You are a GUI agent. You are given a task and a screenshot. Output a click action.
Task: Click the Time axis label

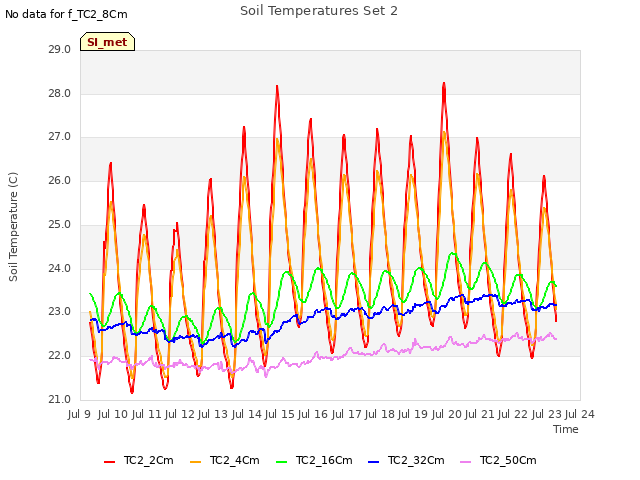566,429
